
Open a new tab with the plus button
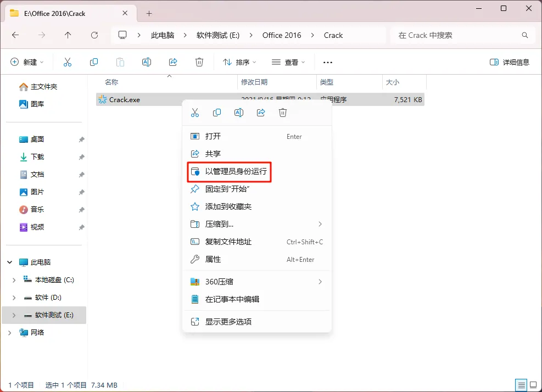pos(149,14)
